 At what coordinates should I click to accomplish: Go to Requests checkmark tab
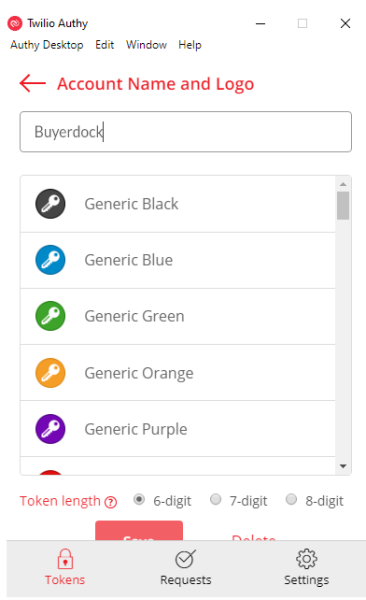coord(186,567)
